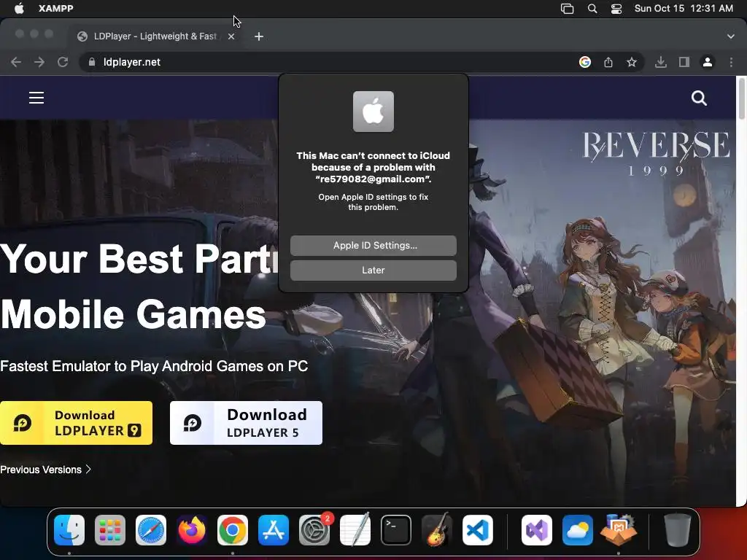Screen dimensions: 747x560
Task: Launch Safari from the Dock
Action: coord(151,530)
